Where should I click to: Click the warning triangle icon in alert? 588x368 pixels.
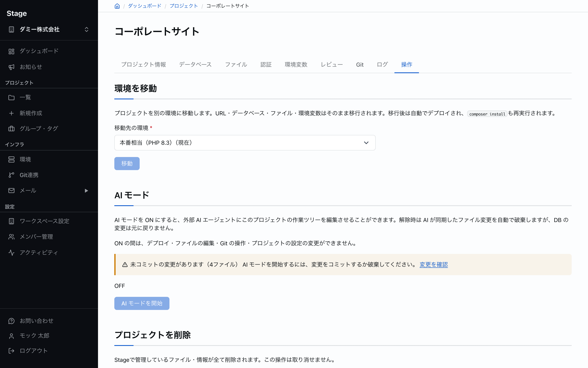coord(125,265)
